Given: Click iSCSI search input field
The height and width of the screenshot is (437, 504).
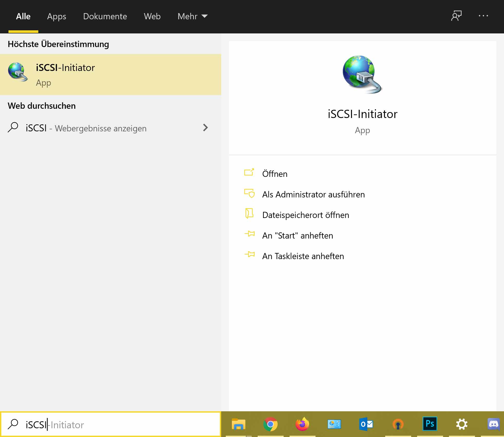Looking at the screenshot, I should pos(113,424).
